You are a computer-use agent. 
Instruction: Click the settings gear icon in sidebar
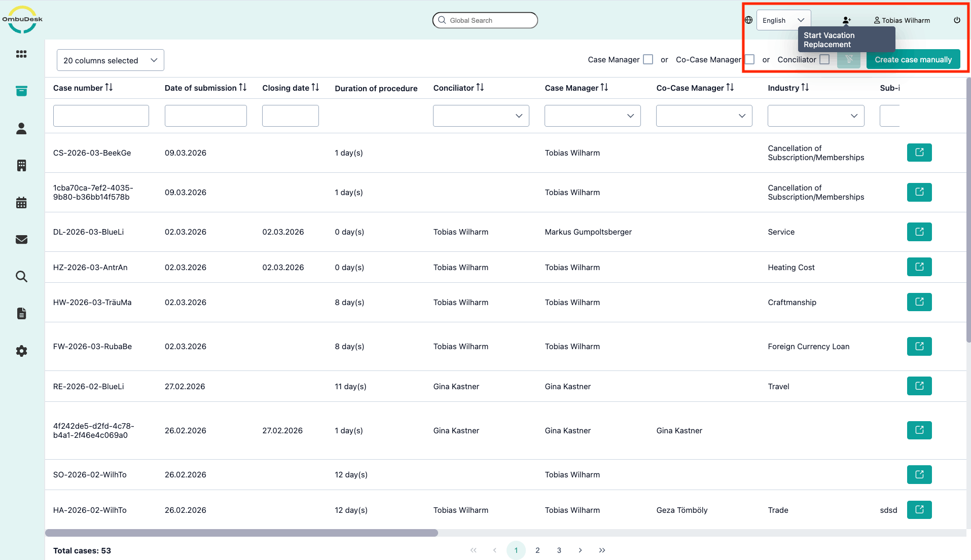21,351
